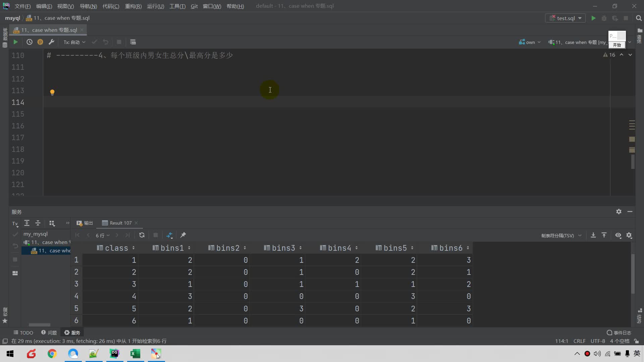Viewport: 644px width, 362px height.
Task: Click the 开始 button in the floating recorder
Action: [x=617, y=45]
